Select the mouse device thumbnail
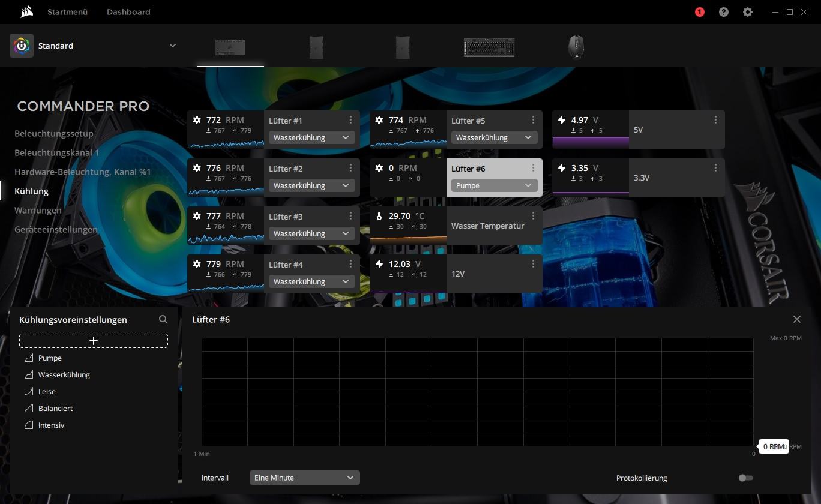 coord(576,47)
